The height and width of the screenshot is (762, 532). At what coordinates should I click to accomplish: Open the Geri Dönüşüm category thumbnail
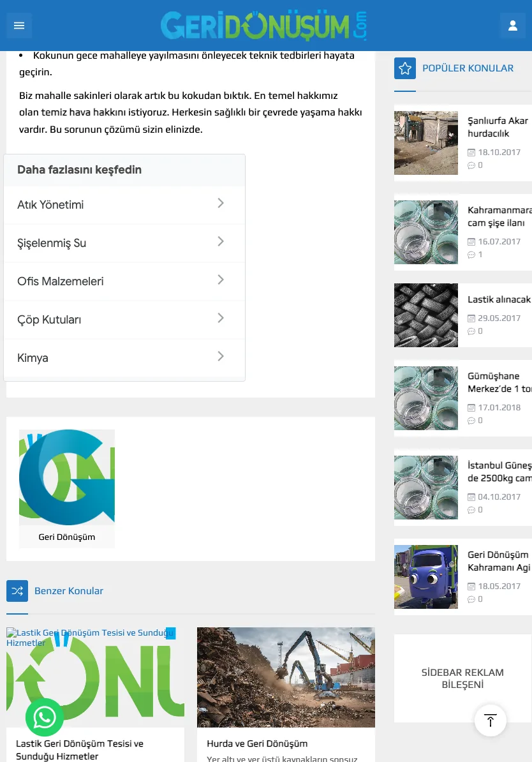click(67, 477)
